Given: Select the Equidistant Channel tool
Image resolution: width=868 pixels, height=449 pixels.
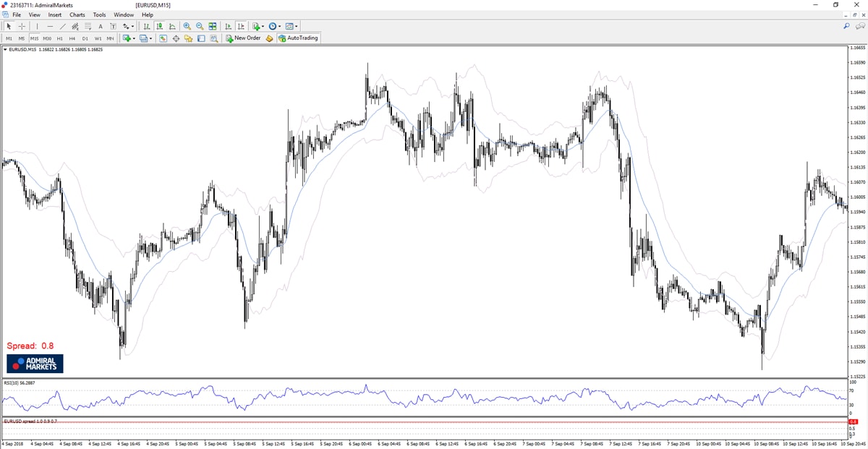Looking at the screenshot, I should click(x=75, y=26).
